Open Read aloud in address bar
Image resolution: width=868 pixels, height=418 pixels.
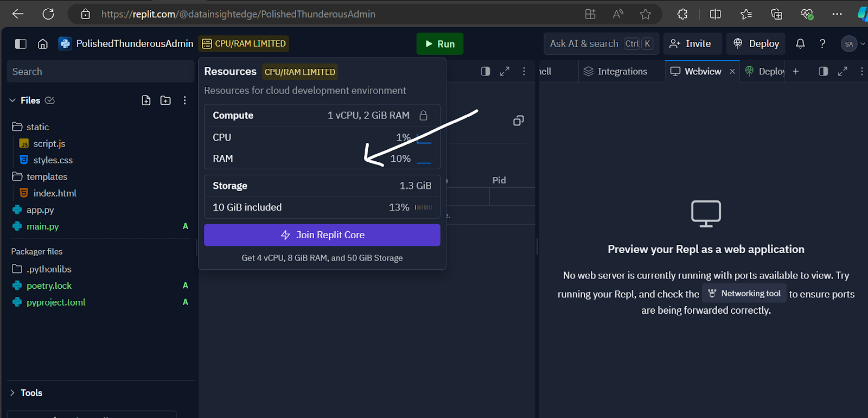(x=618, y=14)
